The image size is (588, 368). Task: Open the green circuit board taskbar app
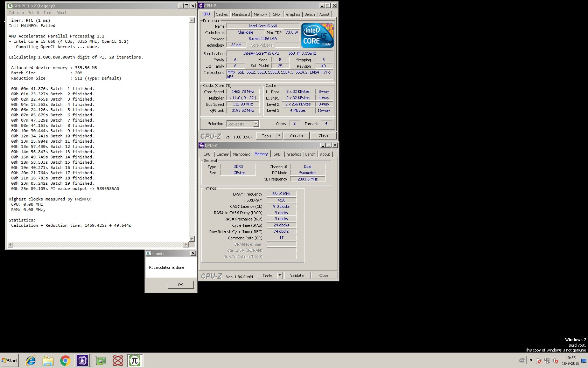point(101,360)
